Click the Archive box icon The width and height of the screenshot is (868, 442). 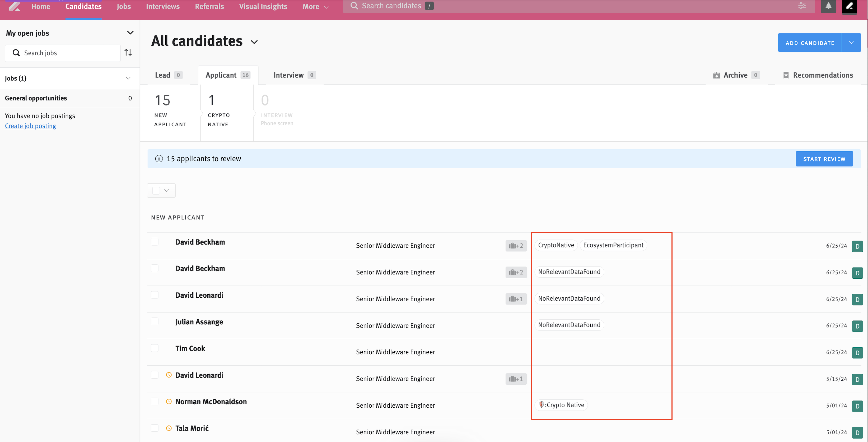coord(716,75)
